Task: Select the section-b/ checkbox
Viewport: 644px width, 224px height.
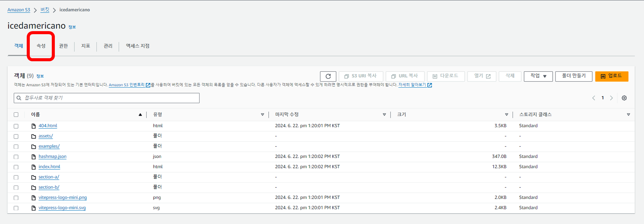Action: pyautogui.click(x=16, y=187)
